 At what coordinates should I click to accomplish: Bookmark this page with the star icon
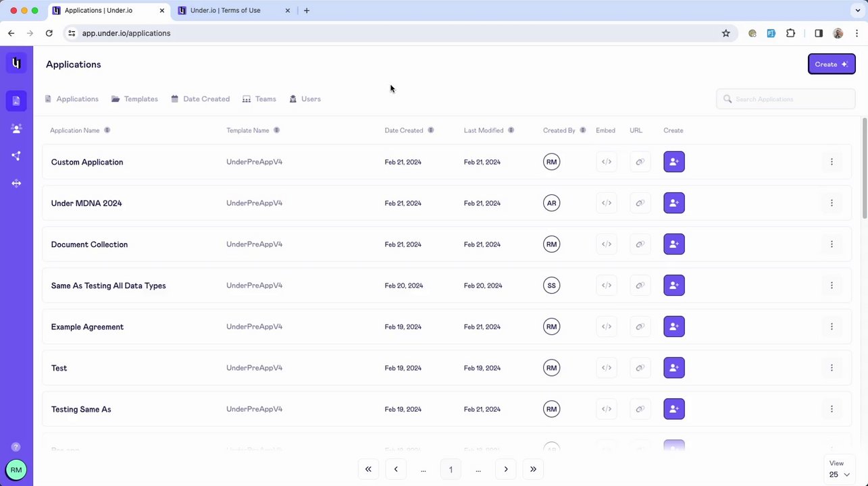coord(726,33)
